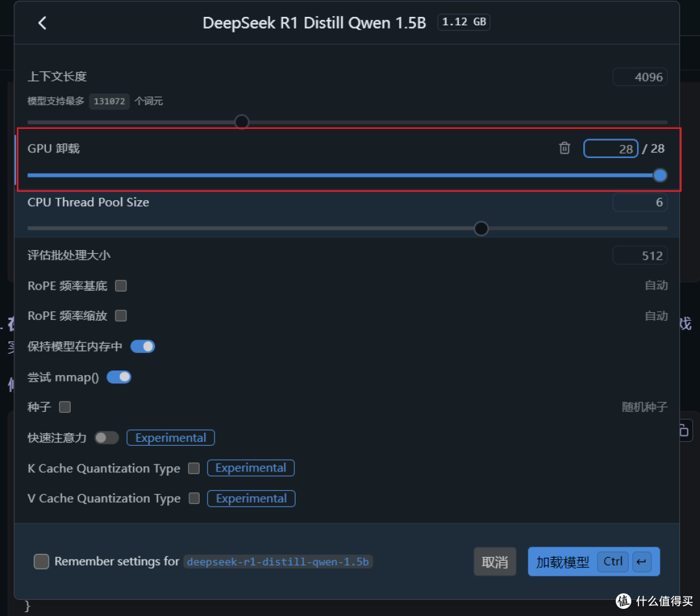Click the 上下文长度 slider handle

click(x=242, y=122)
